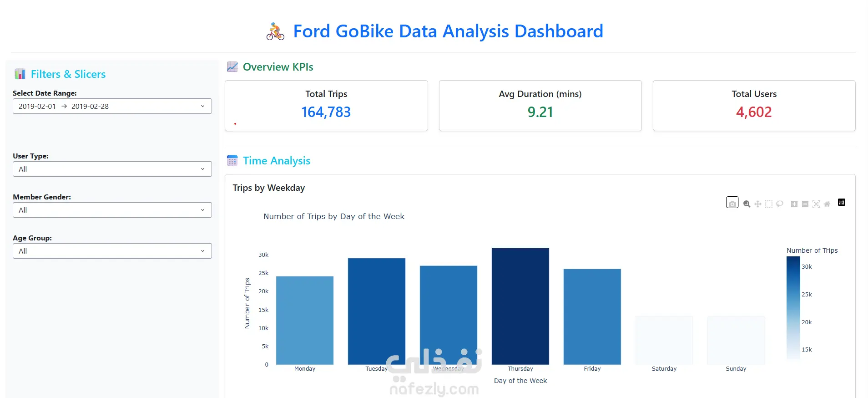Screen dimensions: 868x398
Task: Activate the Zoom tool in the chart toolbar
Action: pos(747,204)
